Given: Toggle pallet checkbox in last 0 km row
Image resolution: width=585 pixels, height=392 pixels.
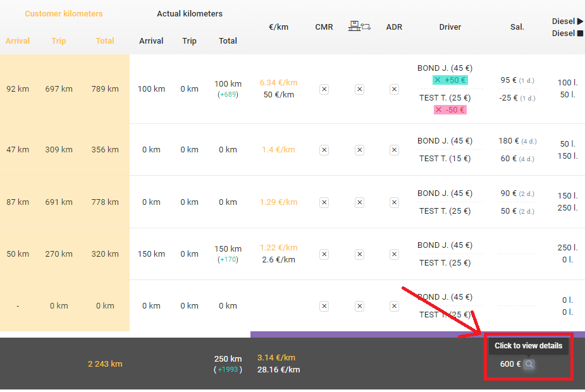Looking at the screenshot, I should point(359,306).
